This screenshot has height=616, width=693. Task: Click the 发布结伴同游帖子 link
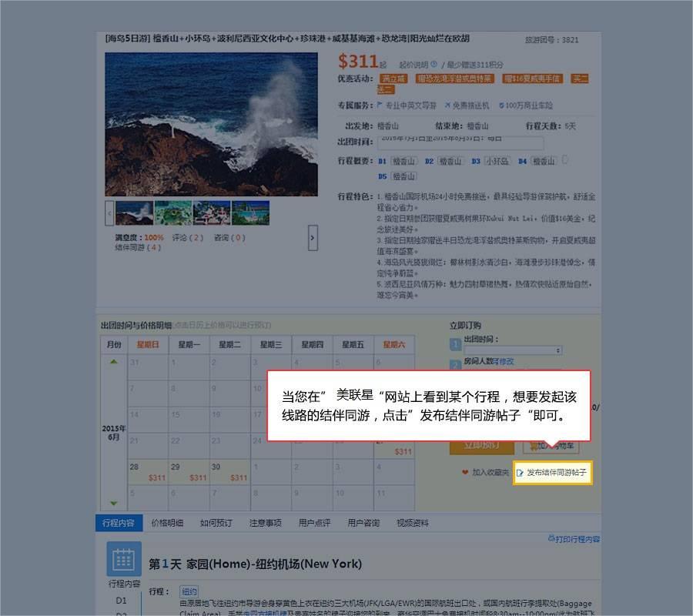point(557,472)
